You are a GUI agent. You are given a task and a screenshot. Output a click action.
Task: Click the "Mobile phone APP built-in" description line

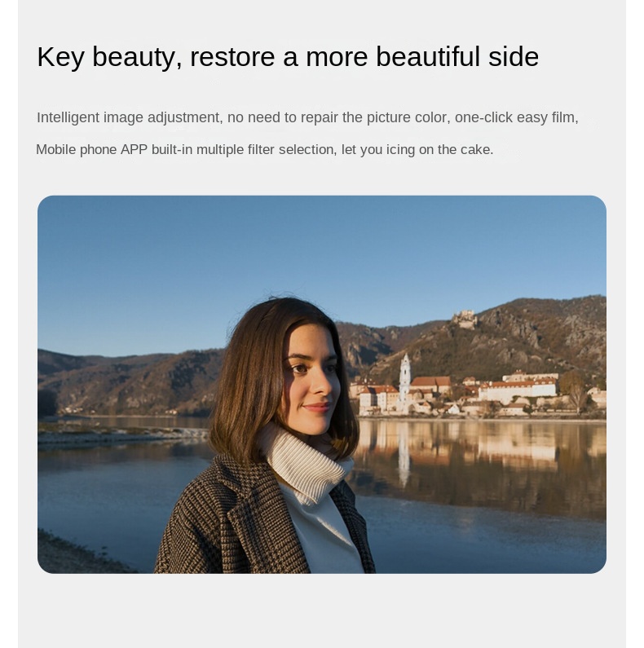click(x=265, y=149)
